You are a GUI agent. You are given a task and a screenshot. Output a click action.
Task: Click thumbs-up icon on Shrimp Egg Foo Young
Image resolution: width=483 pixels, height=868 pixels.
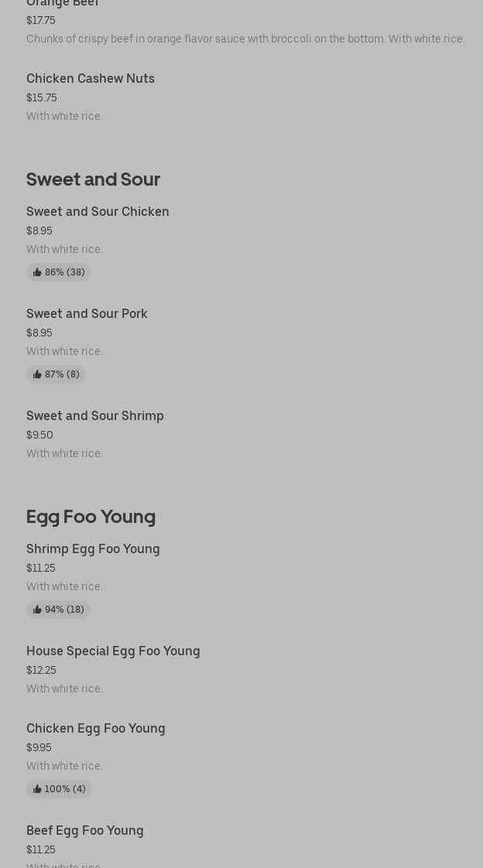click(37, 610)
